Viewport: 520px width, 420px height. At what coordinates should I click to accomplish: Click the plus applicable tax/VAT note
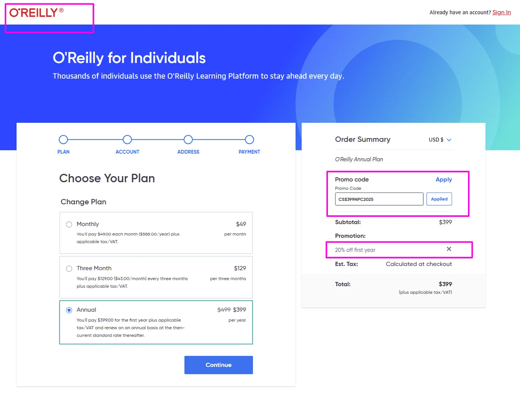(x=425, y=292)
